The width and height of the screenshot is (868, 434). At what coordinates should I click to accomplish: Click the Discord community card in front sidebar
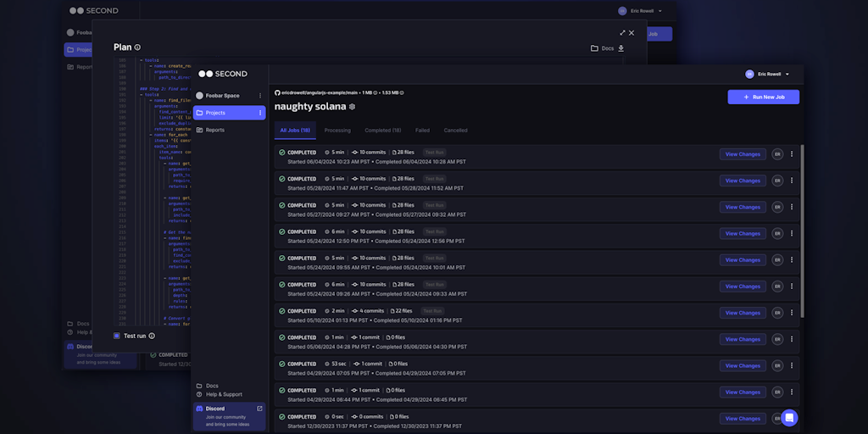229,416
